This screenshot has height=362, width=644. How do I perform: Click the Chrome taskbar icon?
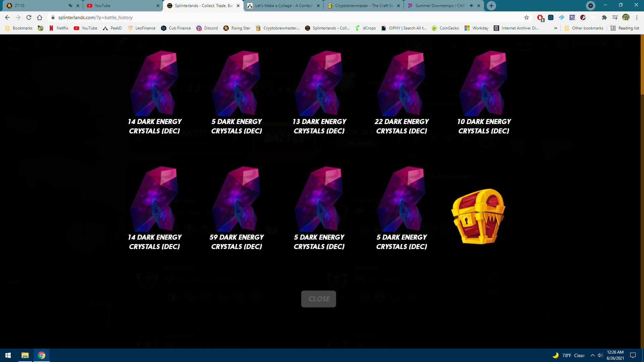click(42, 355)
